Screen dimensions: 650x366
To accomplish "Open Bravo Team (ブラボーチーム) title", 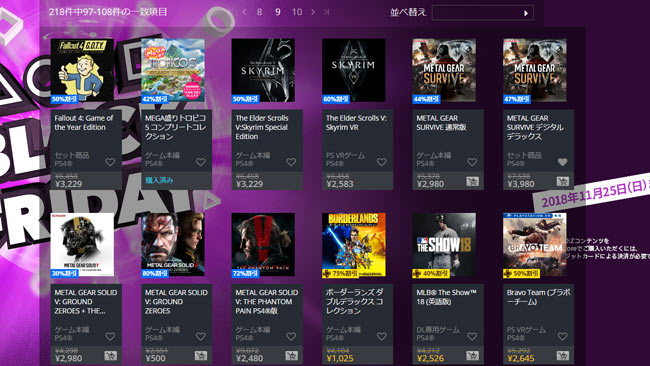I will point(538,297).
